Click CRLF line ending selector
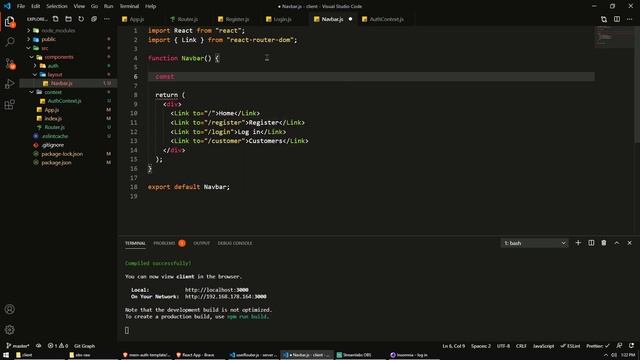 point(521,346)
